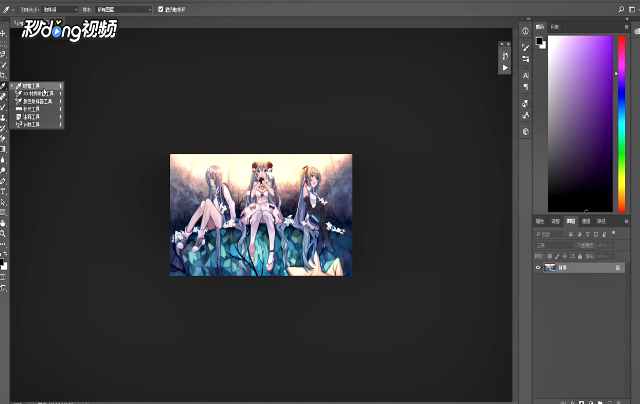This screenshot has height=404, width=640.
Task: Switch to the Paths tab
Action: click(x=601, y=221)
